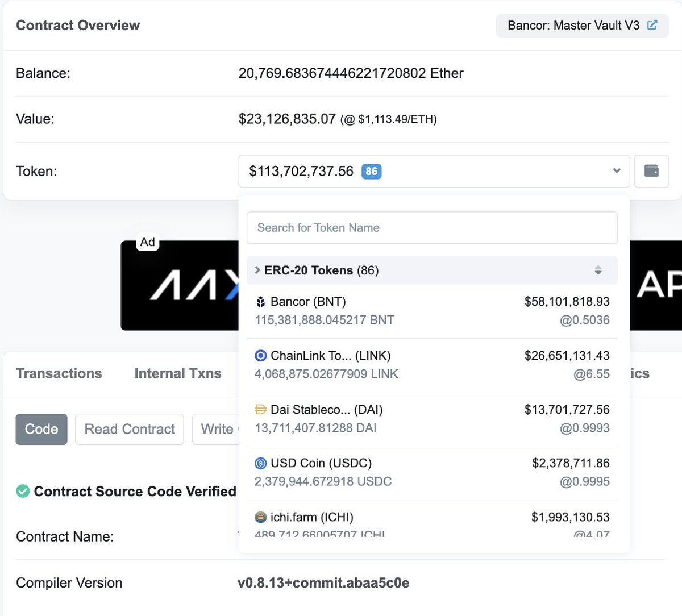Open the ChainLink To... (LINK) token row
This screenshot has height=616, width=682.
432,365
